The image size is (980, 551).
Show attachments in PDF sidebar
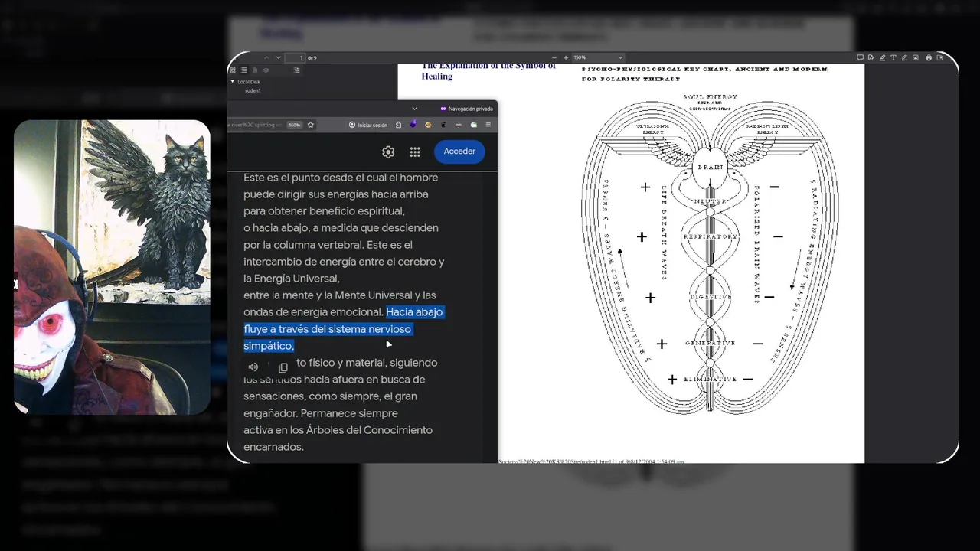[x=255, y=70]
